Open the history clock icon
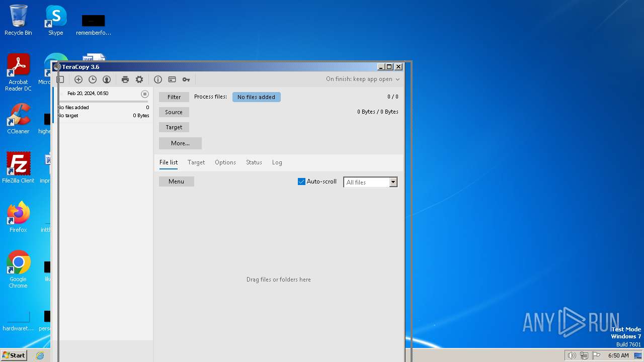The height and width of the screenshot is (362, 644). click(x=93, y=79)
